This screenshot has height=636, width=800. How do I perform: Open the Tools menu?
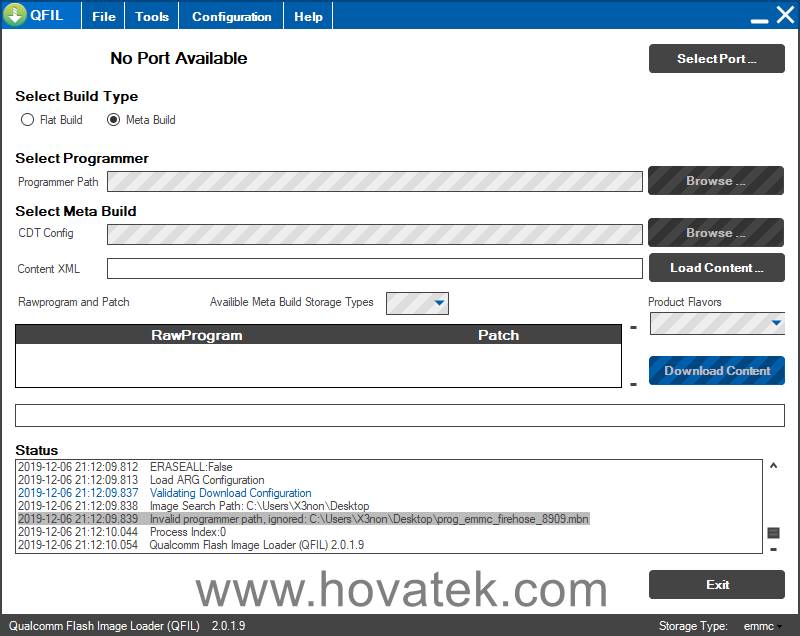[152, 16]
